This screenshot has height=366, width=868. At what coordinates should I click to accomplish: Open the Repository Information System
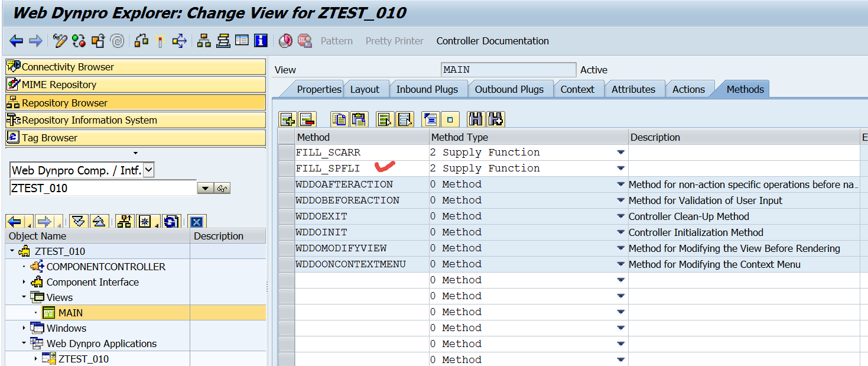136,120
